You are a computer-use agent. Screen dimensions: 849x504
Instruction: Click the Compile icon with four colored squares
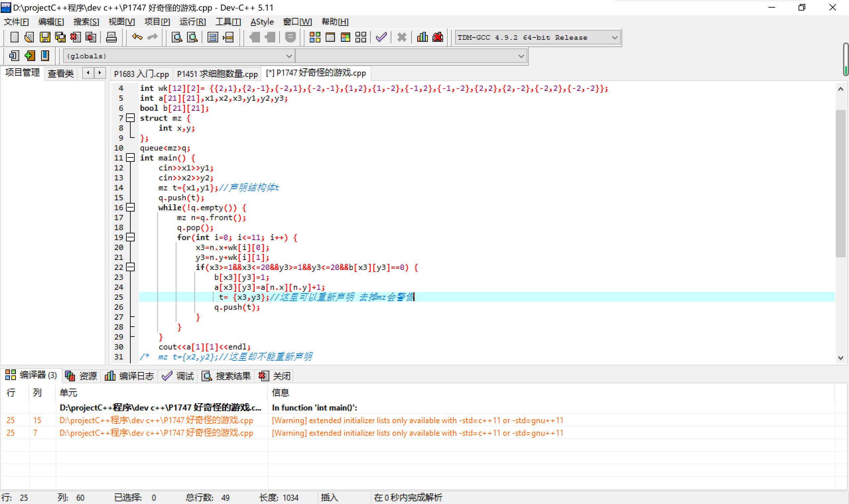(x=315, y=37)
